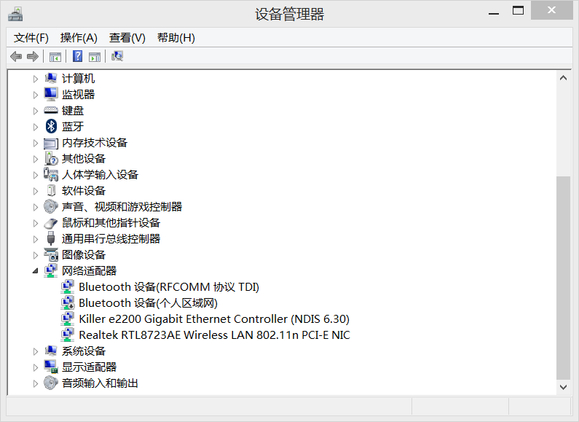
Task: Expand the 软件设备 node arrow
Action: pyautogui.click(x=35, y=191)
